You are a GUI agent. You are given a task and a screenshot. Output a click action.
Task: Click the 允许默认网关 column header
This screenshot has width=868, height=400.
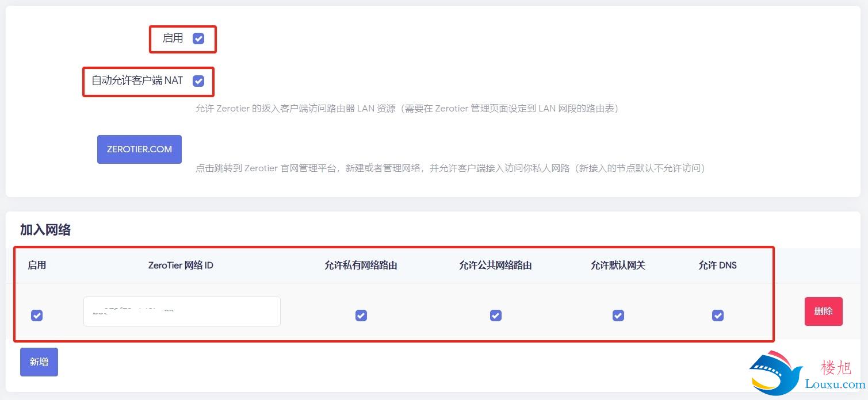click(618, 266)
